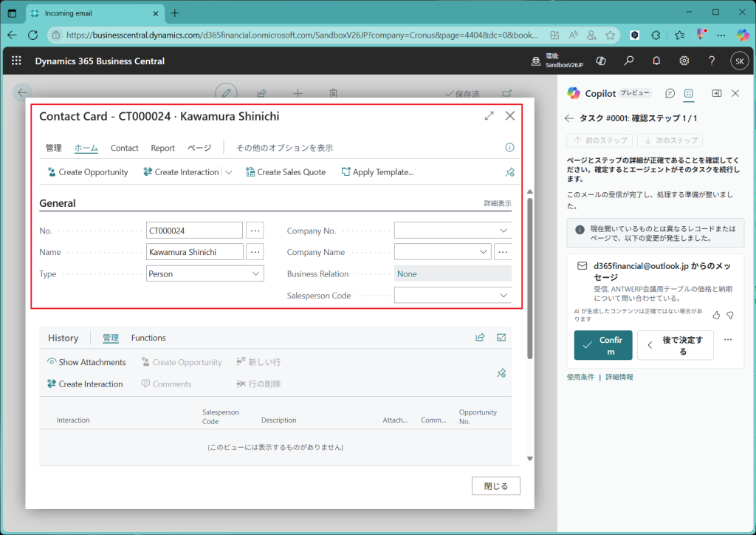Click Create Sales Quote

pos(286,172)
